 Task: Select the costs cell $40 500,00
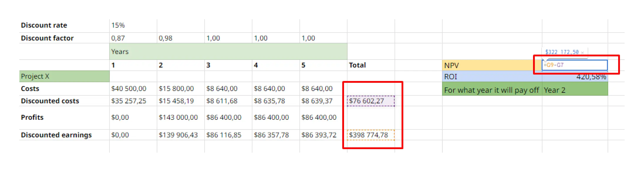(133, 89)
